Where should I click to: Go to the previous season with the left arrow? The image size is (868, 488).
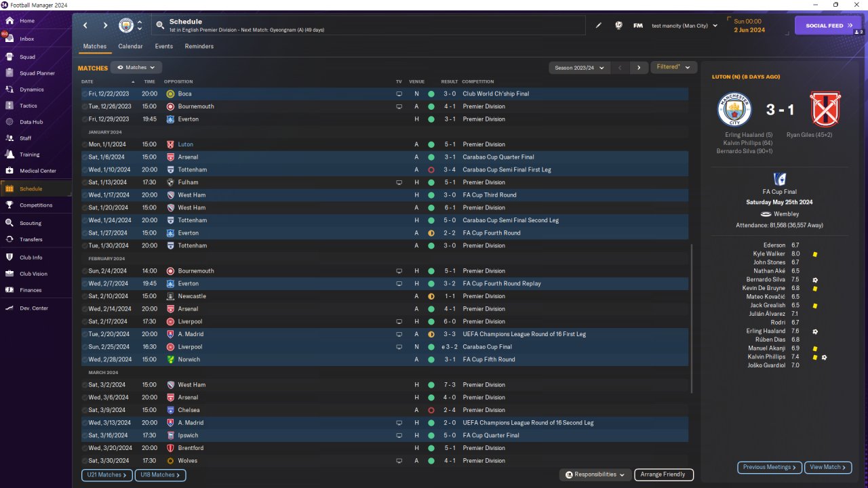pyautogui.click(x=619, y=68)
